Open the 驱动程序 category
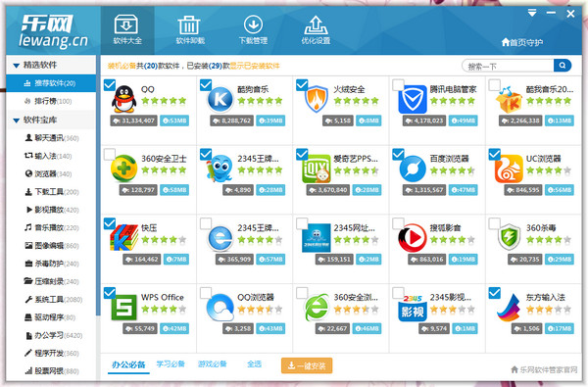The height and width of the screenshot is (387, 588). [50, 317]
